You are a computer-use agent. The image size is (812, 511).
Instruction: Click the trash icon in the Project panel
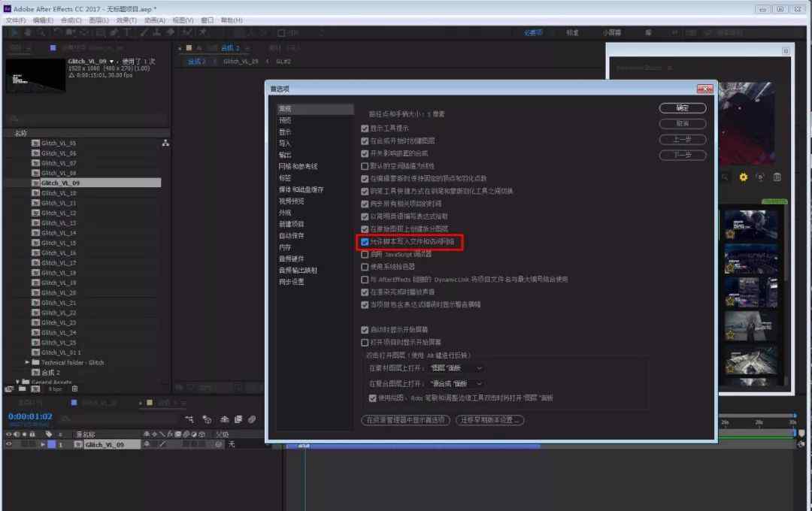pos(74,389)
